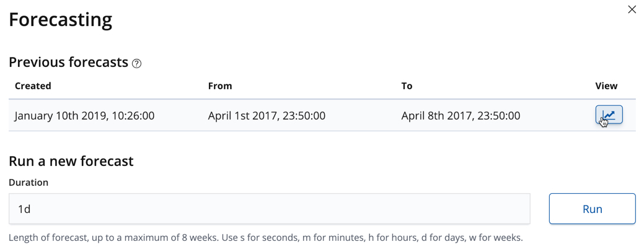Click the April 1st 2017 From date
The image size is (644, 252).
point(267,116)
